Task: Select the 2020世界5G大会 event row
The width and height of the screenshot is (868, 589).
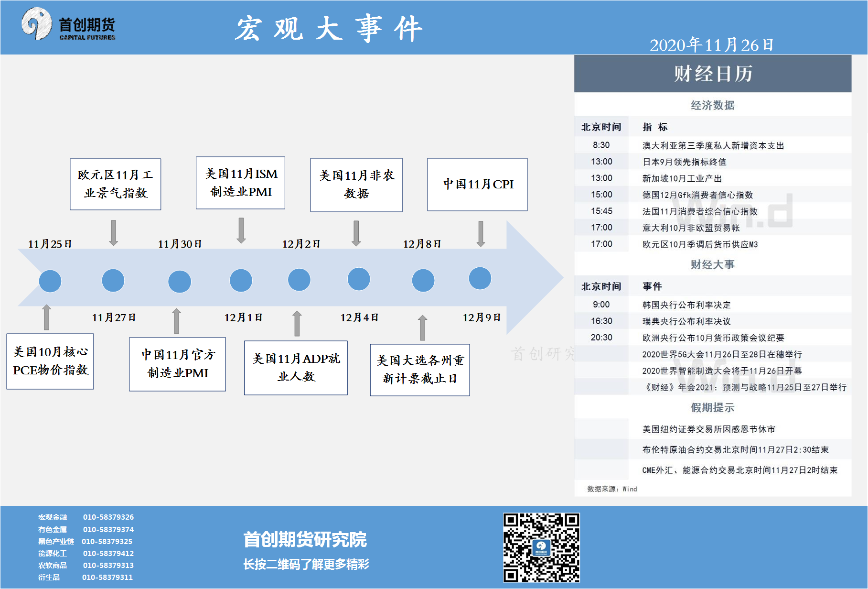Action: 713,354
